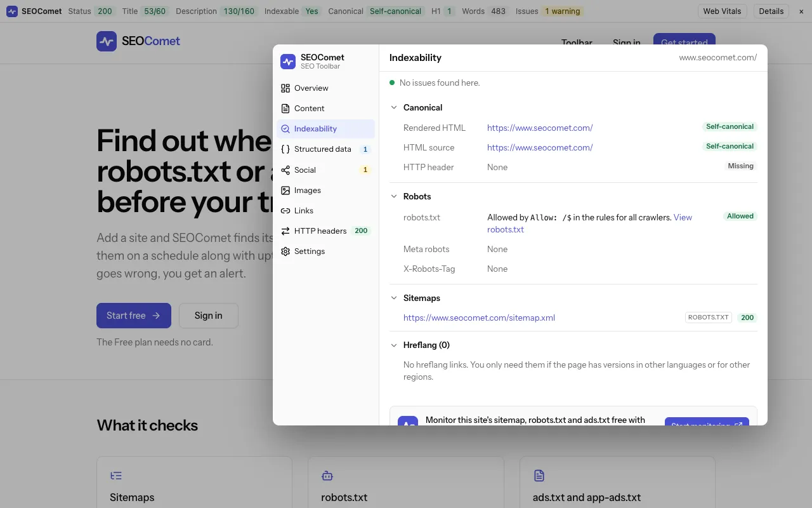Click the Images picture icon in sidebar
812x508 pixels.
pos(285,190)
